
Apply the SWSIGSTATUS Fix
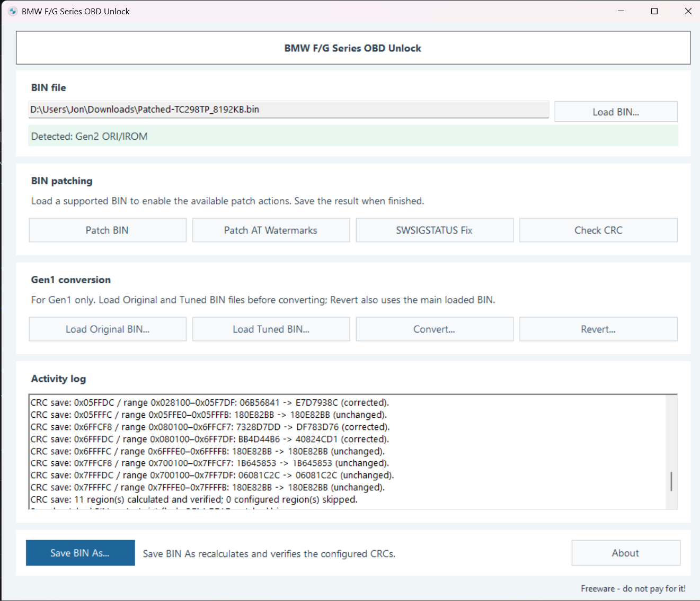435,230
